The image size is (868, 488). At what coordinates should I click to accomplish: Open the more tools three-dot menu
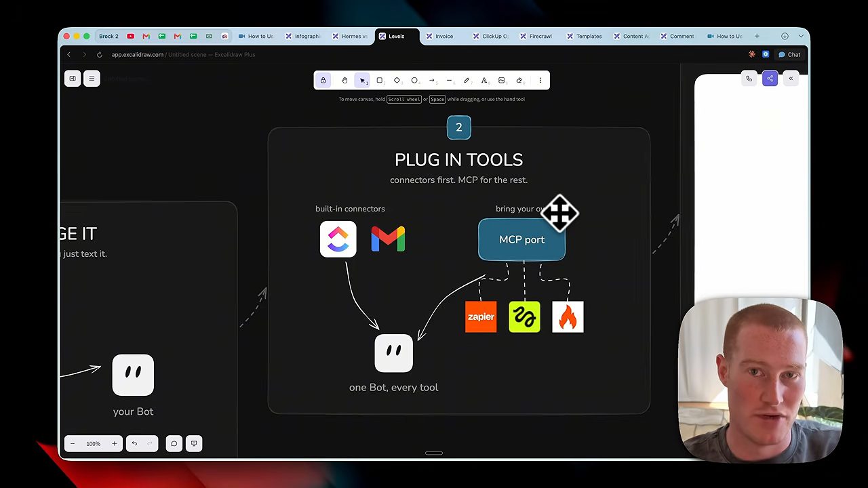(x=540, y=80)
